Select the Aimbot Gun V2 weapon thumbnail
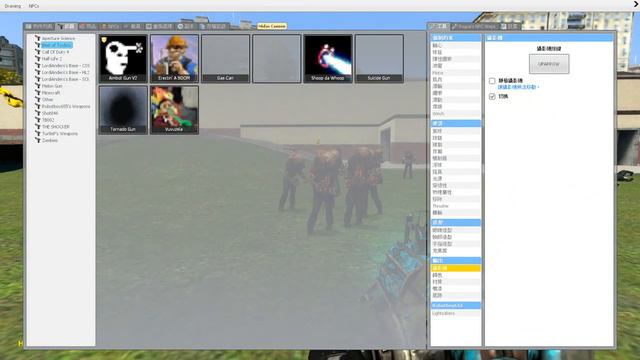The image size is (640, 360). (x=123, y=58)
